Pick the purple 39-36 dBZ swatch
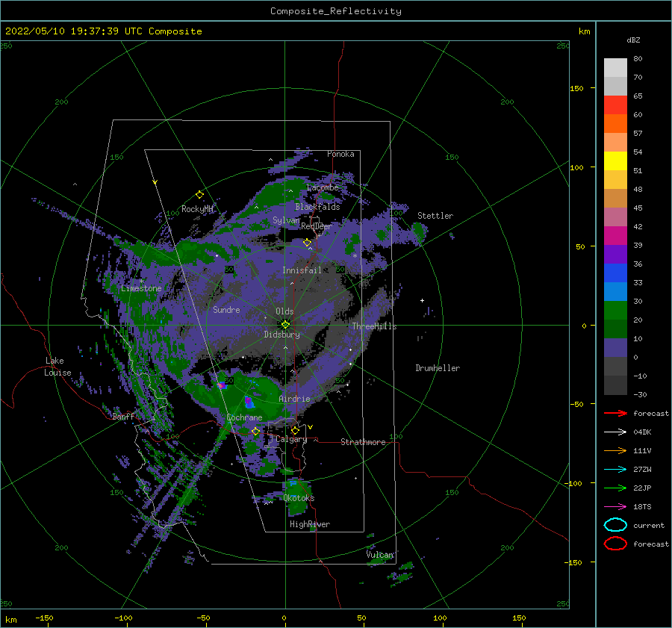Viewport: 672px width, 628px height. 615,254
